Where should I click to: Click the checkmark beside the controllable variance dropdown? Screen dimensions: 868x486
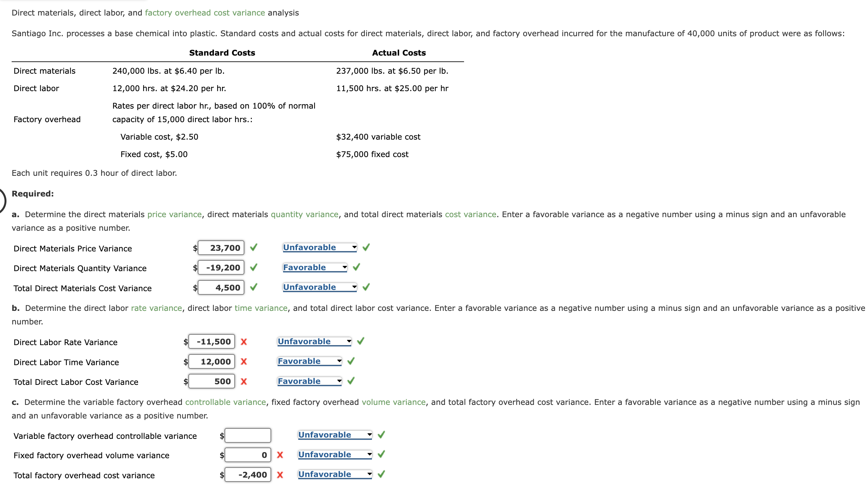[x=381, y=435]
